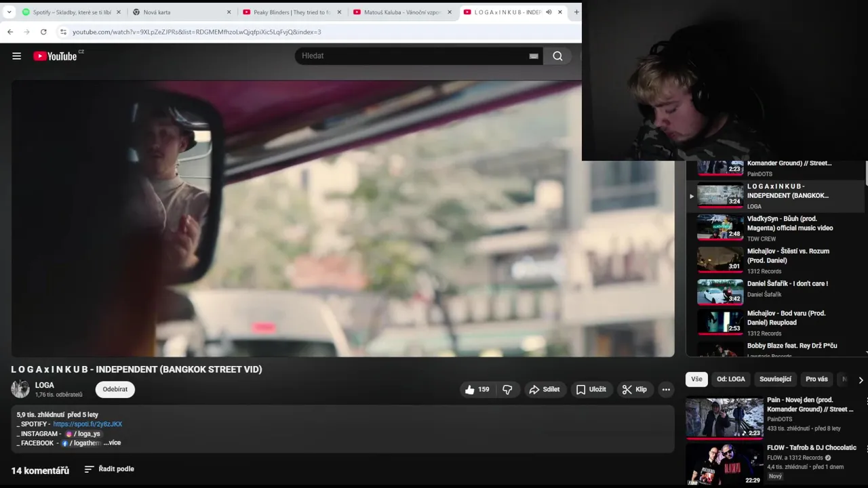This screenshot has width=868, height=488.
Task: Click the browser back arrow
Action: (x=10, y=32)
